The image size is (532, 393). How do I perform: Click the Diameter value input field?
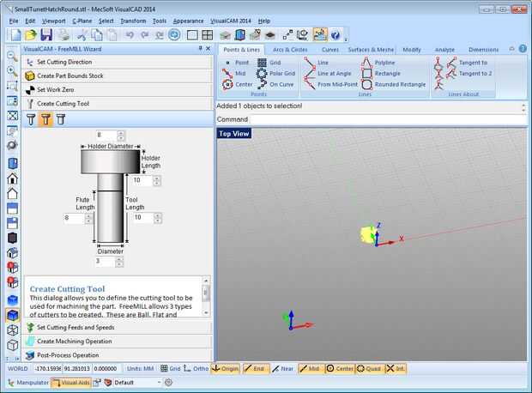(x=106, y=262)
